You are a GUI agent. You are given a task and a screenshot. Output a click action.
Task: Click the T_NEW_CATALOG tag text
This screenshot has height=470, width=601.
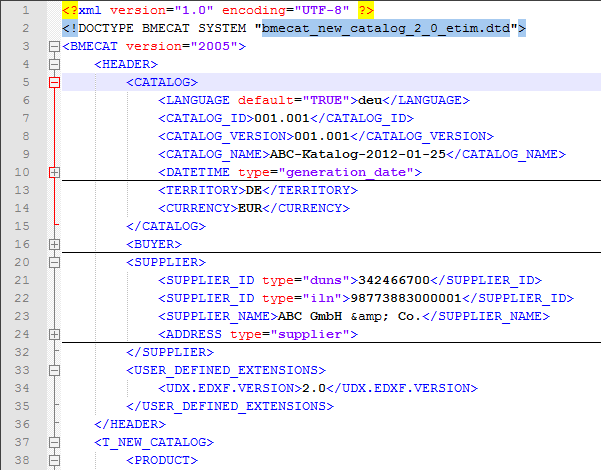[154, 442]
